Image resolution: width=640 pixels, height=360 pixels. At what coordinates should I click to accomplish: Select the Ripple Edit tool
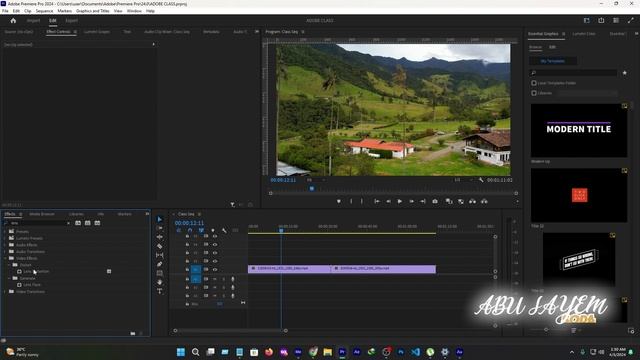[160, 237]
